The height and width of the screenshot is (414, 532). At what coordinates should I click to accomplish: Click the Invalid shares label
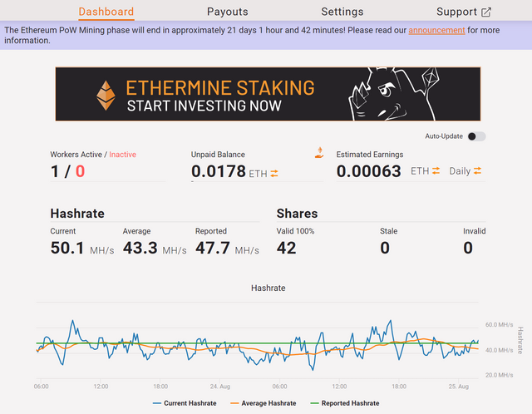475,231
